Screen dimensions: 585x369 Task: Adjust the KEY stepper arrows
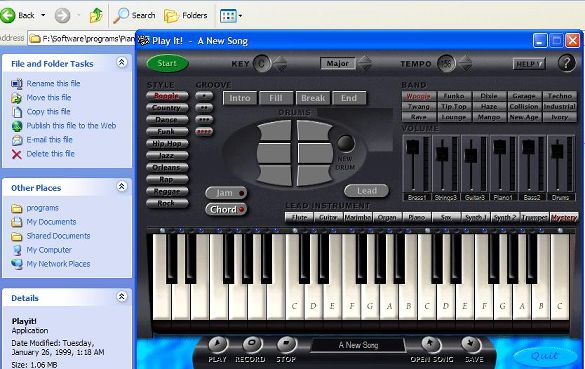click(x=281, y=63)
